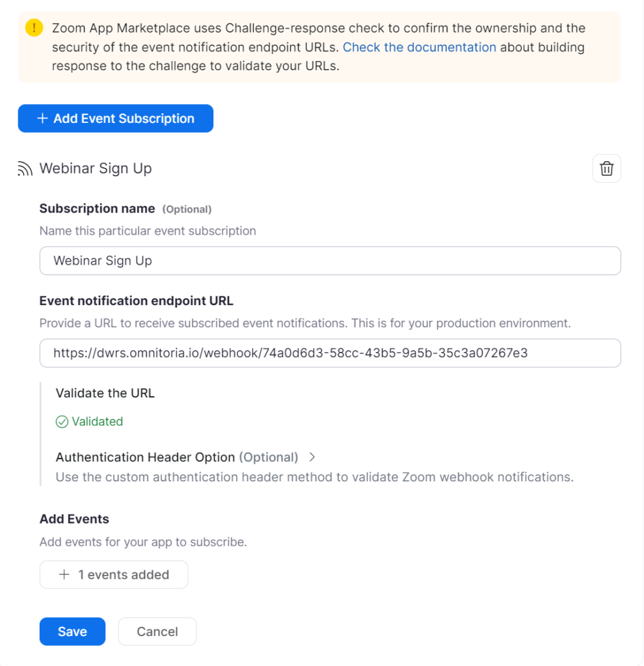Click the subscription feed icon in the header row
Viewport: 644px width, 666px height.
(x=23, y=168)
